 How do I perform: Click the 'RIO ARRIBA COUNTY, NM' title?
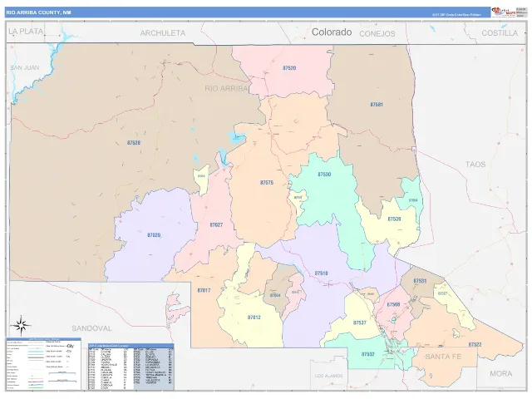(x=39, y=12)
